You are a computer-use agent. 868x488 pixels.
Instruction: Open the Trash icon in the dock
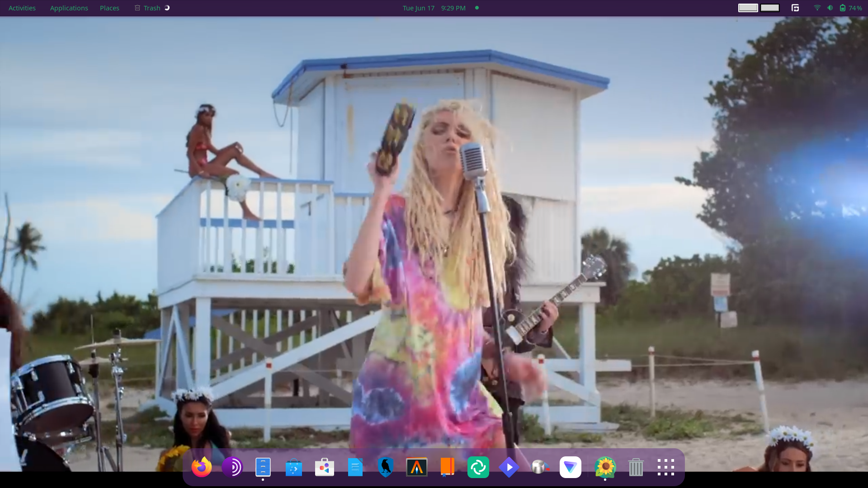[636, 467]
